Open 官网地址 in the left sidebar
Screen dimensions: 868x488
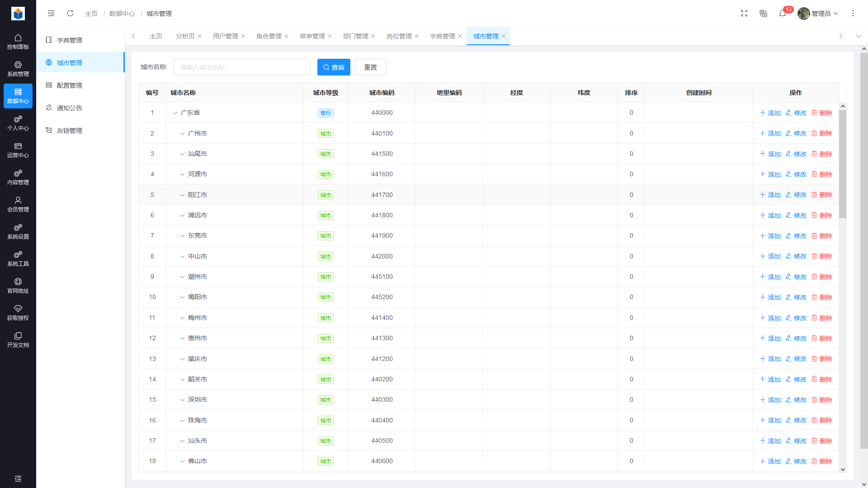(x=18, y=286)
